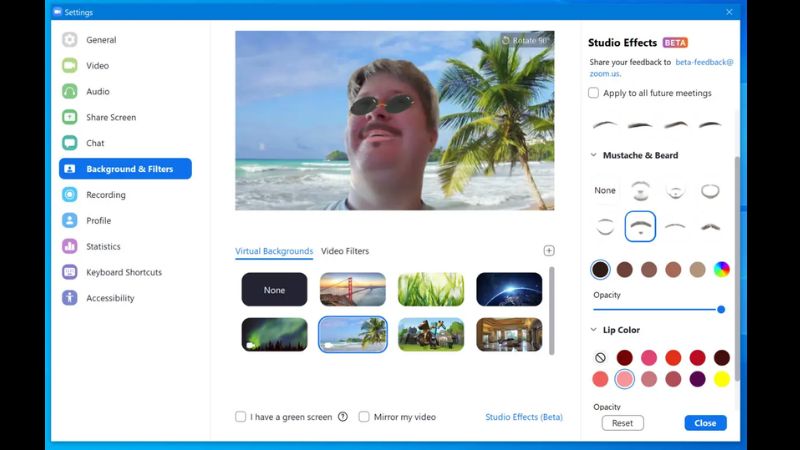The width and height of the screenshot is (800, 450).
Task: Select the handlebar mustache style icon
Action: click(710, 226)
